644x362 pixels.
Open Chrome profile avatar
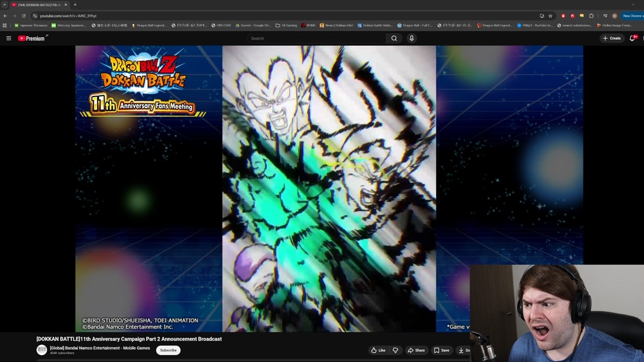click(x=614, y=16)
